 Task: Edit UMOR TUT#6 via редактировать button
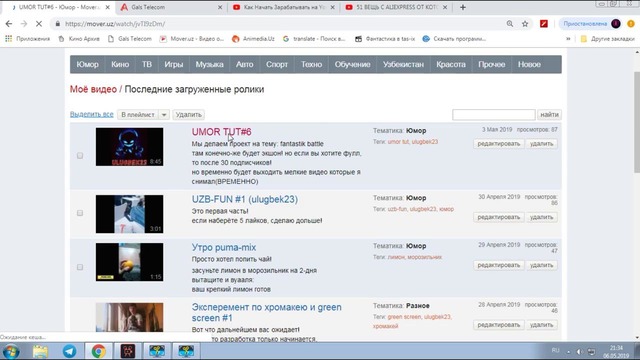(x=499, y=144)
